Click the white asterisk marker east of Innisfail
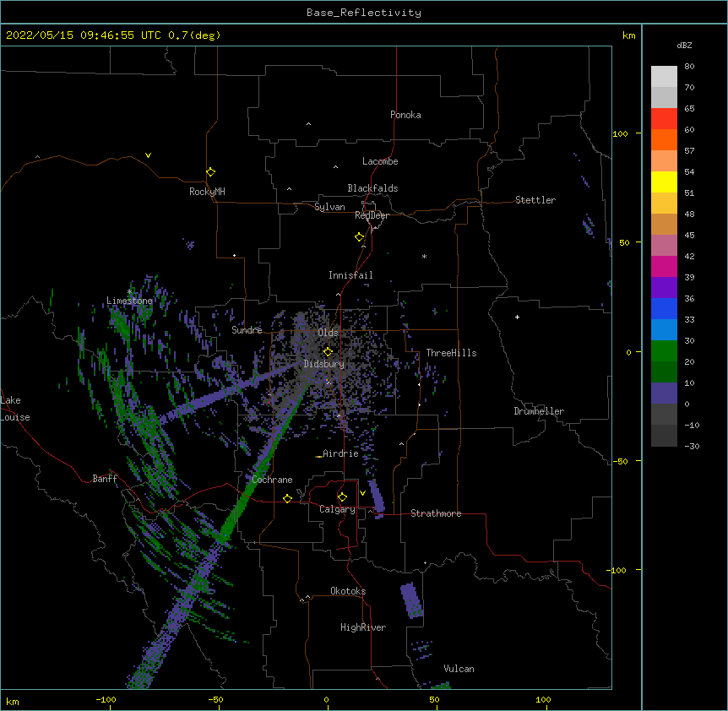The height and width of the screenshot is (711, 728). pyautogui.click(x=424, y=256)
